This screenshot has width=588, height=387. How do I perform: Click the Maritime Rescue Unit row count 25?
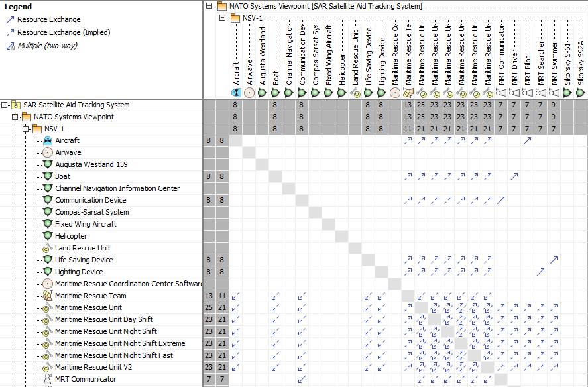coord(209,307)
